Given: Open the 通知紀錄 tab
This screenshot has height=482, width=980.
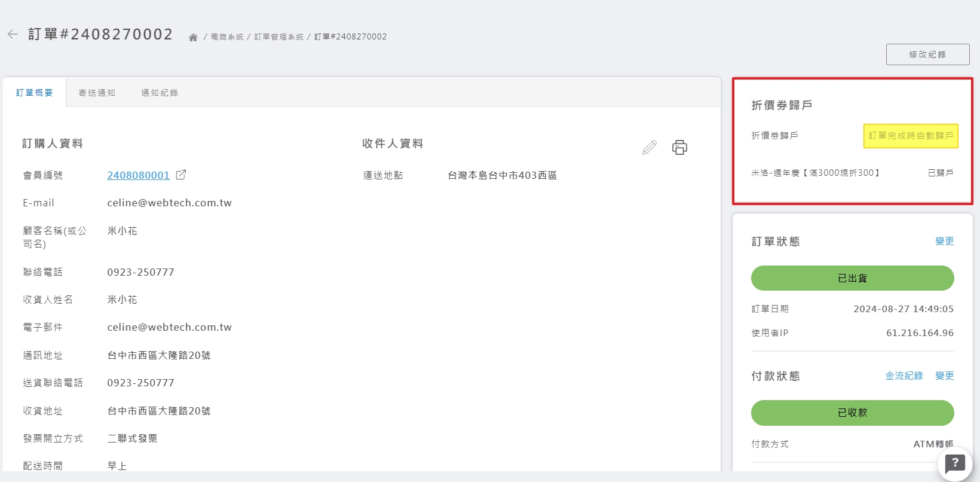Looking at the screenshot, I should pos(160,93).
